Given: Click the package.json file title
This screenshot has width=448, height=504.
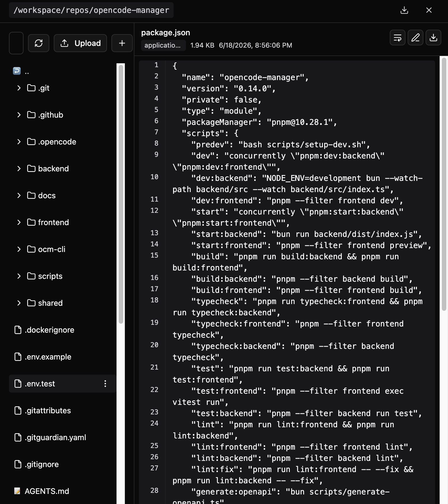Looking at the screenshot, I should click(165, 33).
